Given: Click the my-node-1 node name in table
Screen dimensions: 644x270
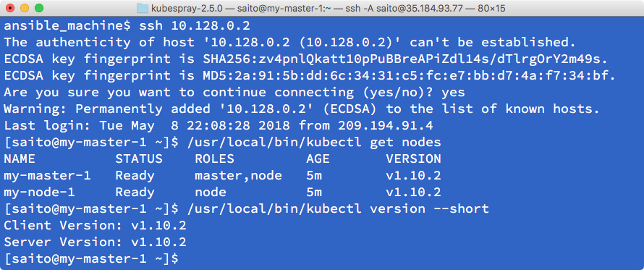Looking at the screenshot, I should (39, 193).
